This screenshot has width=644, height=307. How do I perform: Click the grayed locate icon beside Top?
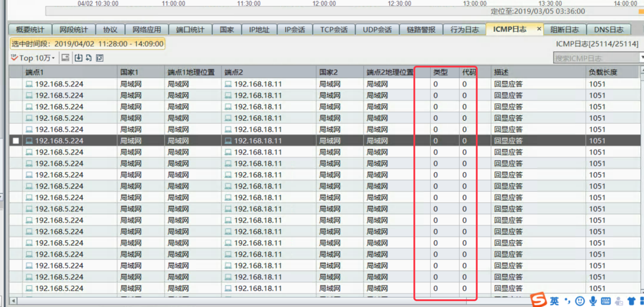(x=65, y=58)
